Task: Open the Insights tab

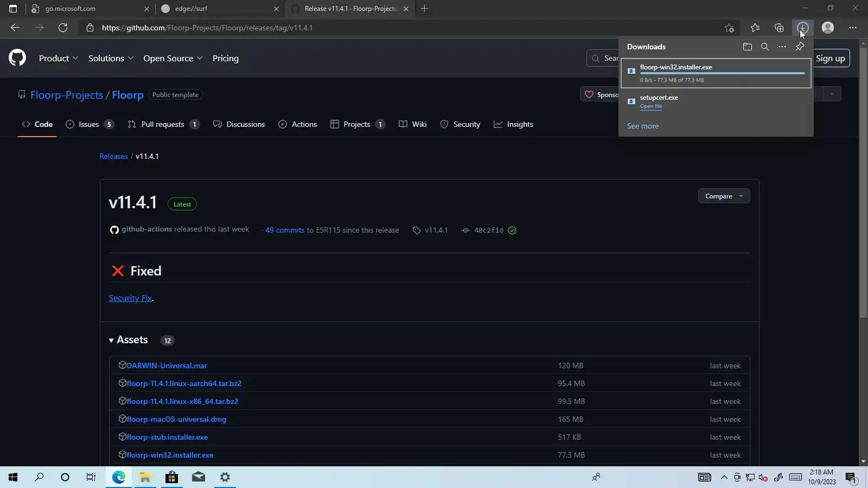Action: click(514, 124)
